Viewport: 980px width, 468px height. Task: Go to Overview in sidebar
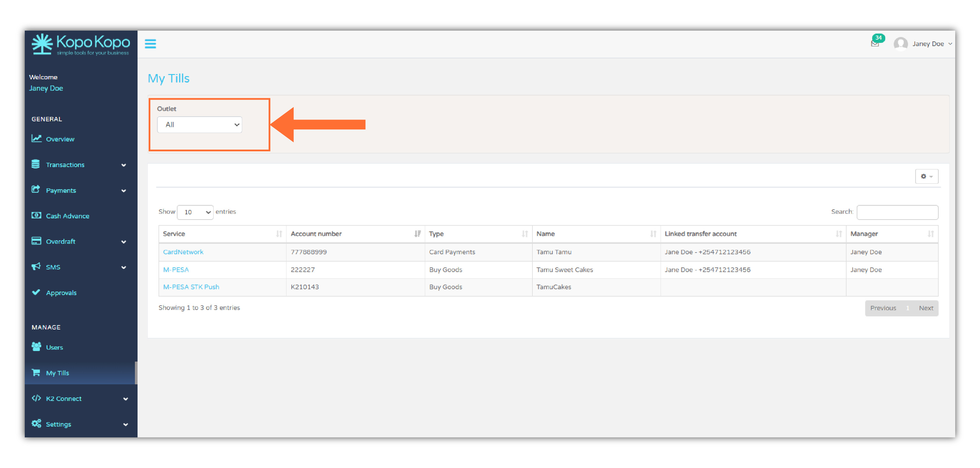(60, 139)
